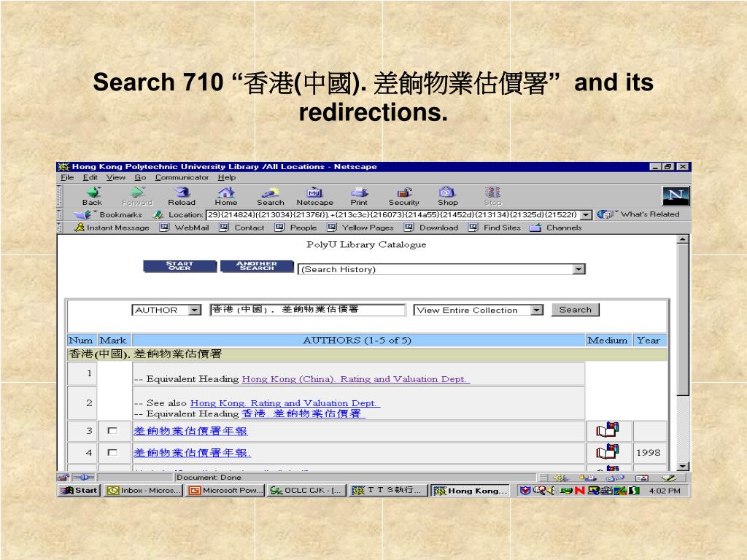The width and height of the screenshot is (747, 560).
Task: Open the row 3 Chinese title link
Action: click(x=190, y=431)
